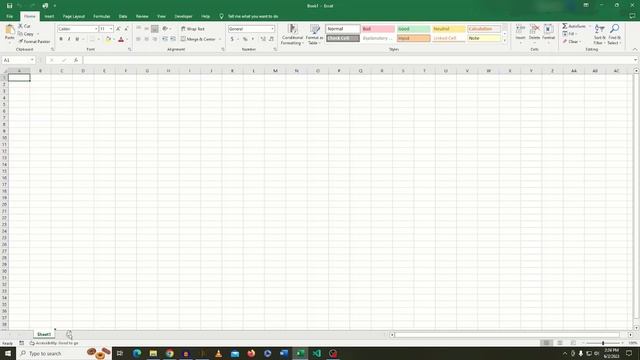The image size is (640, 360).
Task: Click the formula bar input area
Action: tap(358, 60)
